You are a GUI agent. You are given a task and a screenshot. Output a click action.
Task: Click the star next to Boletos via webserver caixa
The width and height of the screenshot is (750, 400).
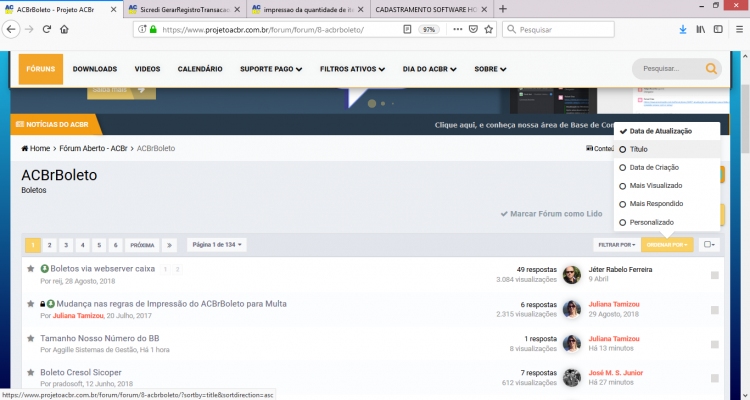[31, 269]
